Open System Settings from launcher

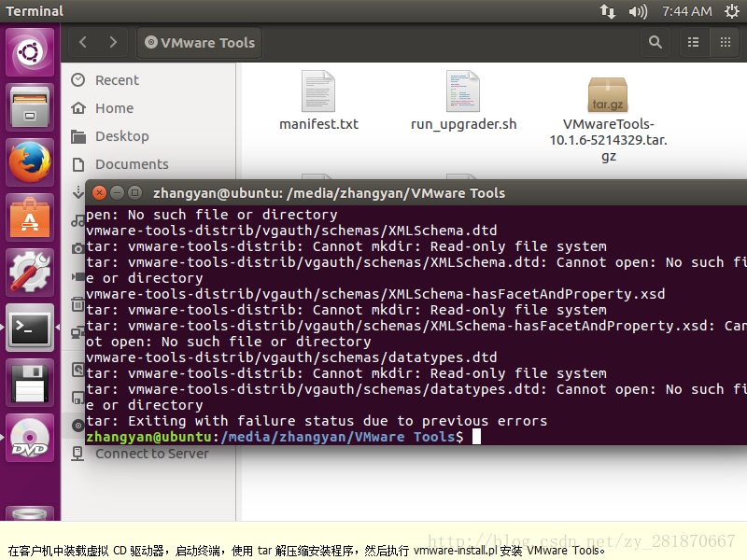pyautogui.click(x=30, y=273)
